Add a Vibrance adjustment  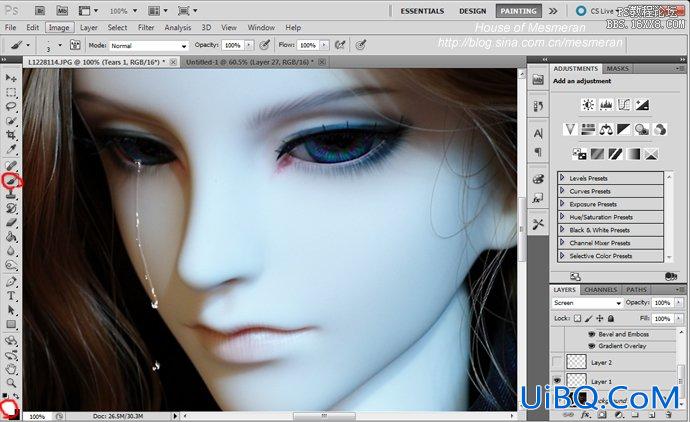click(570, 129)
